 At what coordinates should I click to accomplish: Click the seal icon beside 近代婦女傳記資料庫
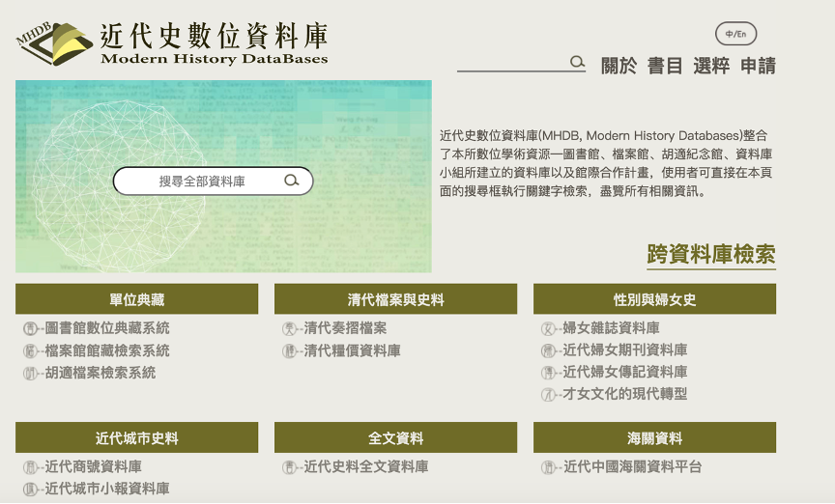548,372
